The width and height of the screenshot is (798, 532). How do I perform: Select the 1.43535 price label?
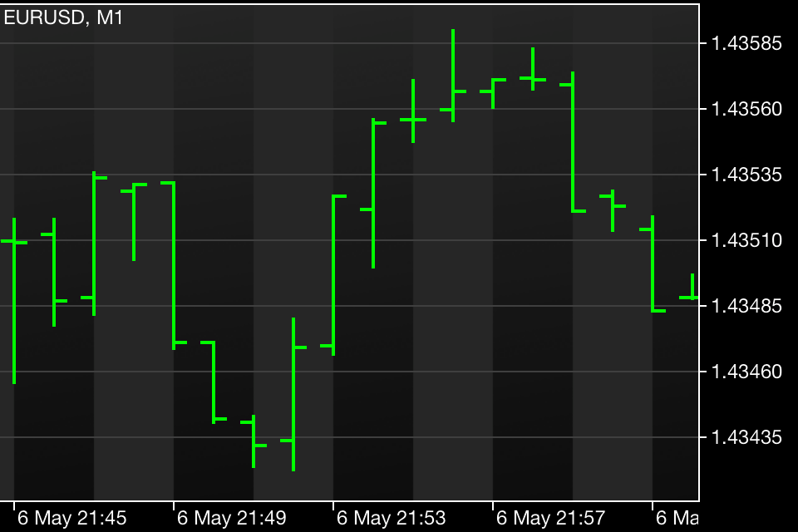coord(746,175)
